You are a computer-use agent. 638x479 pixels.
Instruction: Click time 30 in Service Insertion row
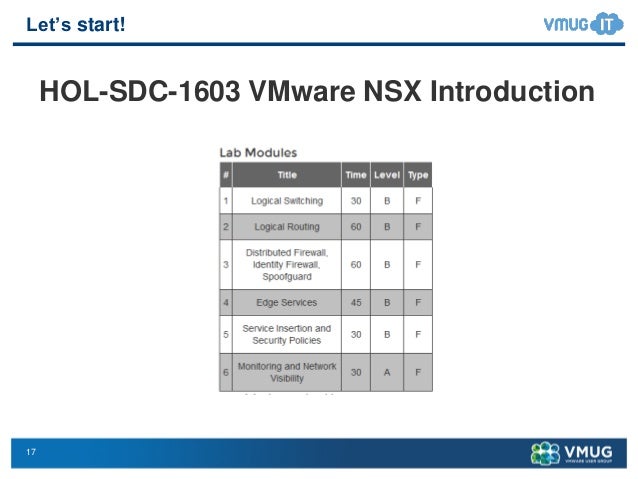point(356,334)
